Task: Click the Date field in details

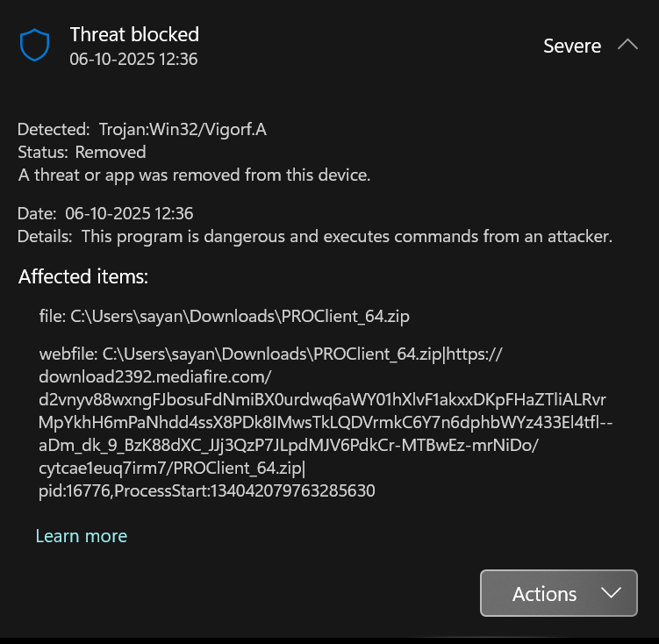Action: click(x=105, y=213)
